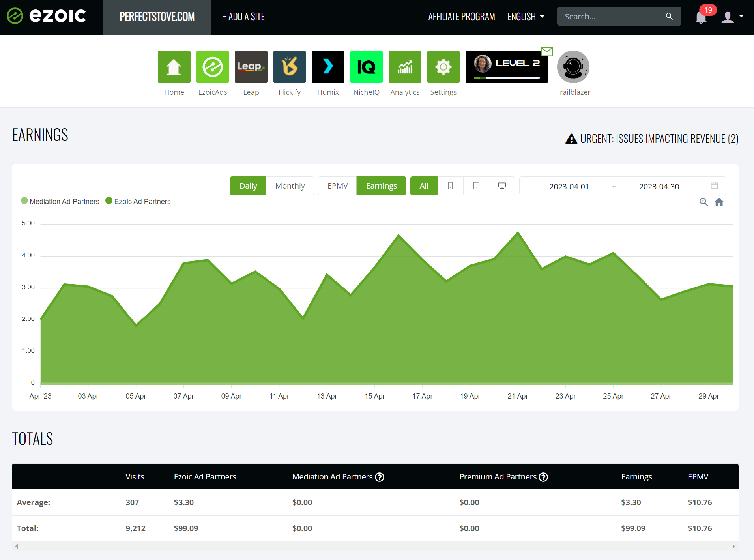Click the envelope icon on Level 2 badge
754x560 pixels.
547,51
